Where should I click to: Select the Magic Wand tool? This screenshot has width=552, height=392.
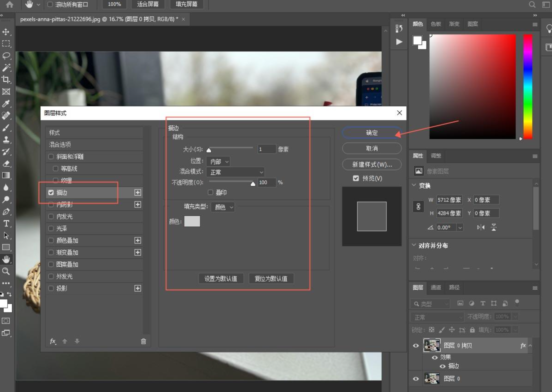coord(6,67)
